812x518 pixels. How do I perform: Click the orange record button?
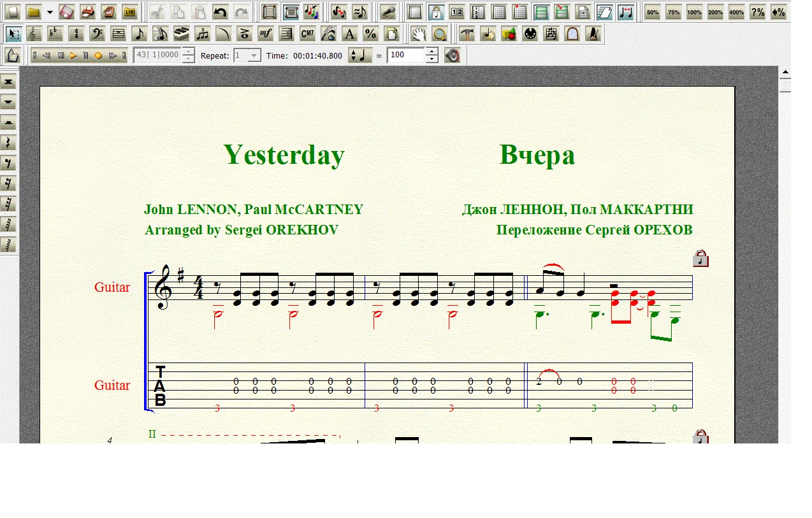[98, 56]
